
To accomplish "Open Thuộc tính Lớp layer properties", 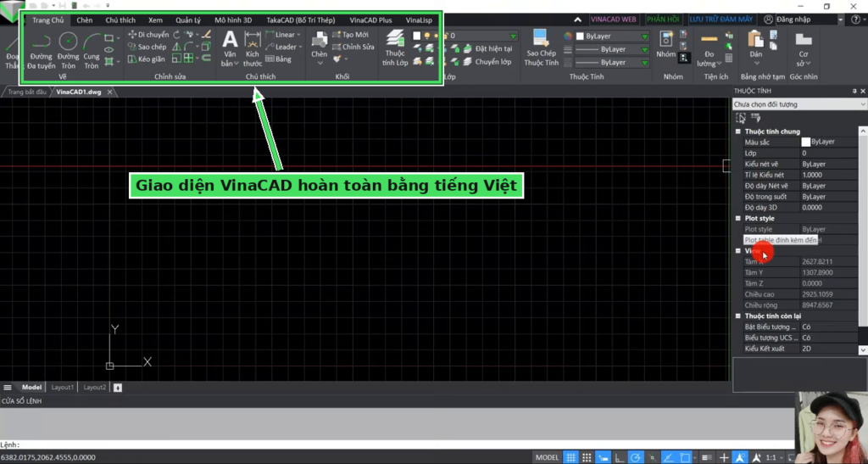I will (395, 48).
